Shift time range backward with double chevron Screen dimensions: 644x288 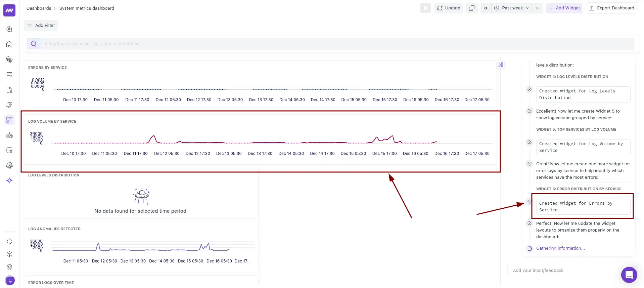coord(486,8)
